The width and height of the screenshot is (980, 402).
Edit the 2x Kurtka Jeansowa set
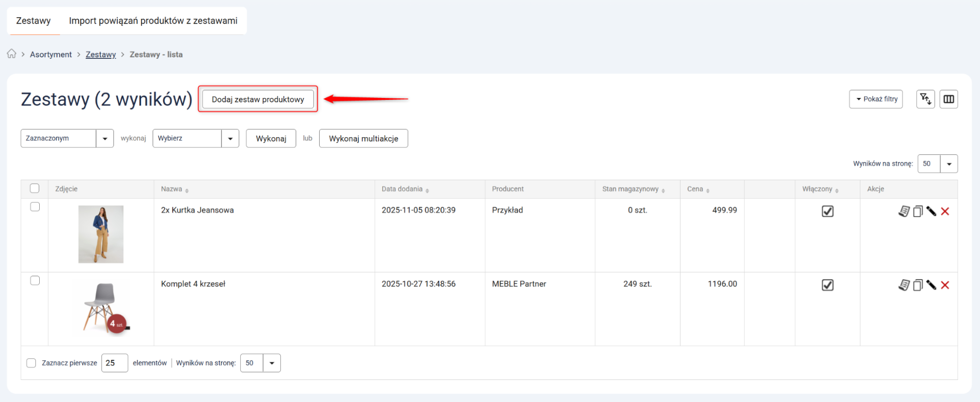931,212
